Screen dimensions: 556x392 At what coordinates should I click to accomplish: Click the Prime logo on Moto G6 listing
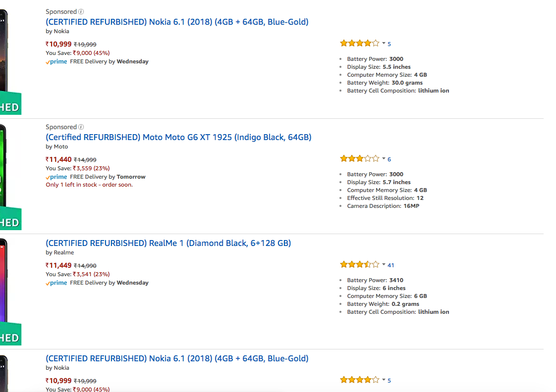click(56, 177)
